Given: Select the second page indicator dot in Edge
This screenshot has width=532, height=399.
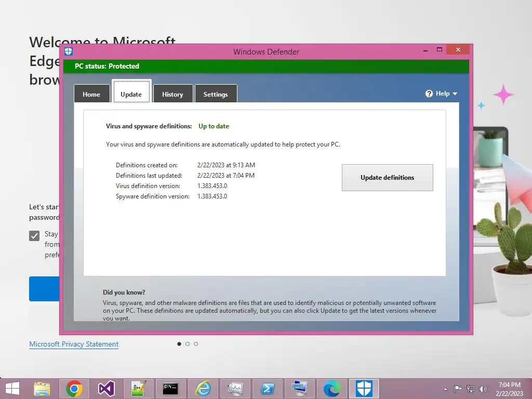Looking at the screenshot, I should click(x=188, y=344).
